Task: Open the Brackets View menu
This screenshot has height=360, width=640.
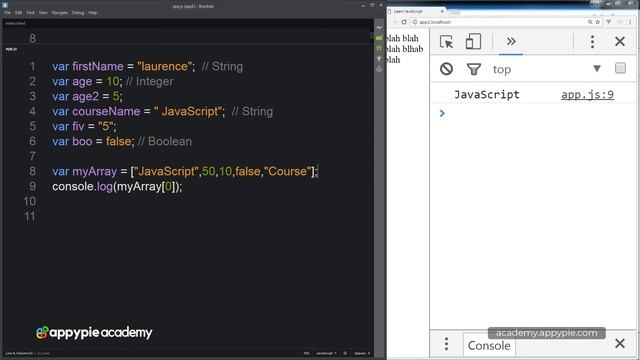Action: tap(43, 13)
